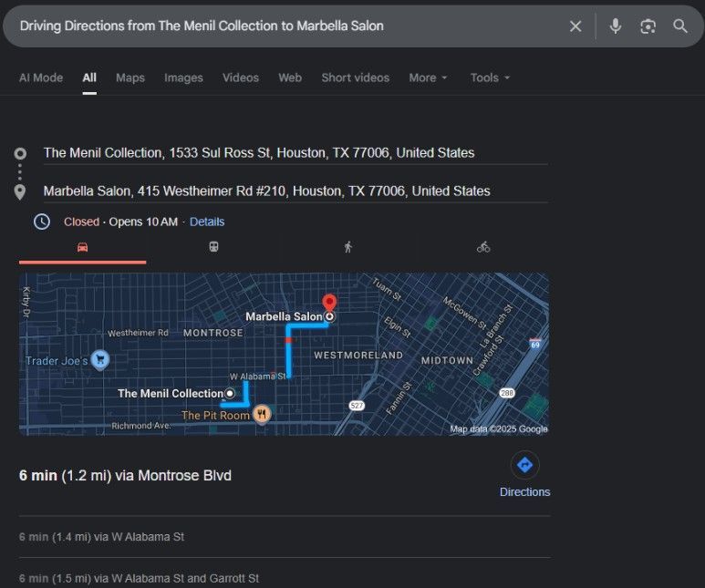This screenshot has width=705, height=588.
Task: Select the All results tab
Action: coord(89,77)
